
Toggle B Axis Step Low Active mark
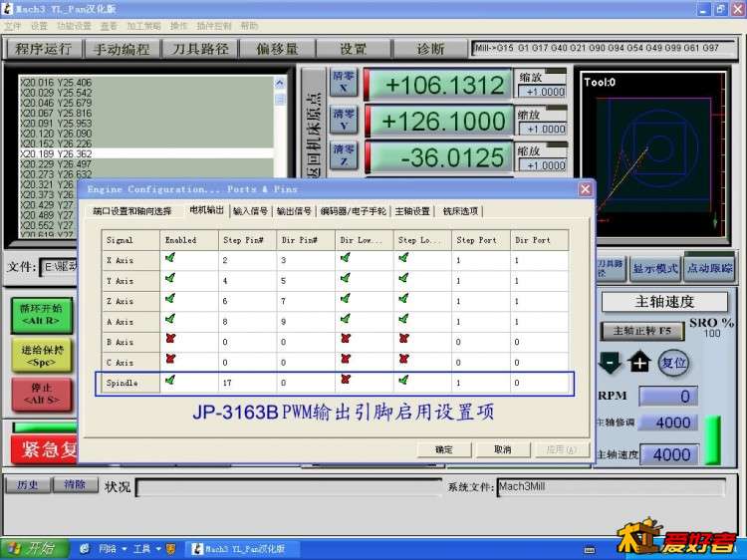403,339
